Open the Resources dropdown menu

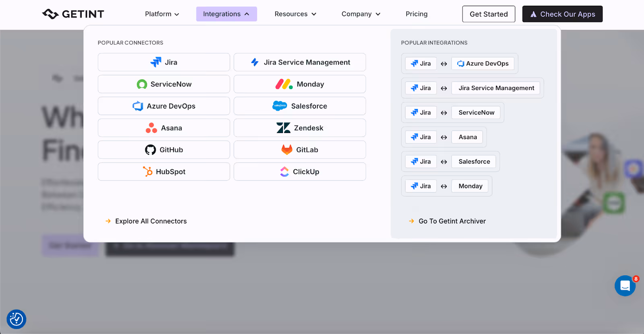coord(295,14)
